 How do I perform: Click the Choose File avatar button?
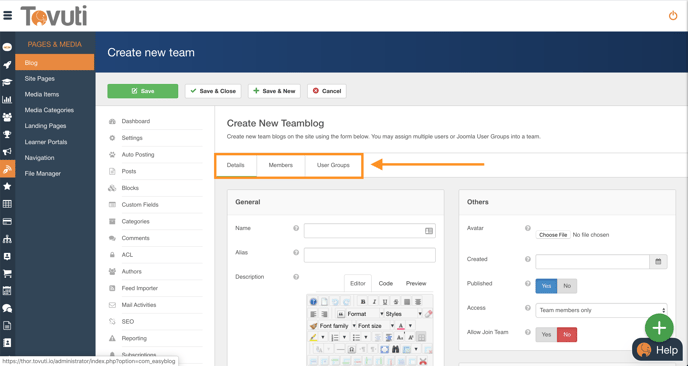[553, 235]
